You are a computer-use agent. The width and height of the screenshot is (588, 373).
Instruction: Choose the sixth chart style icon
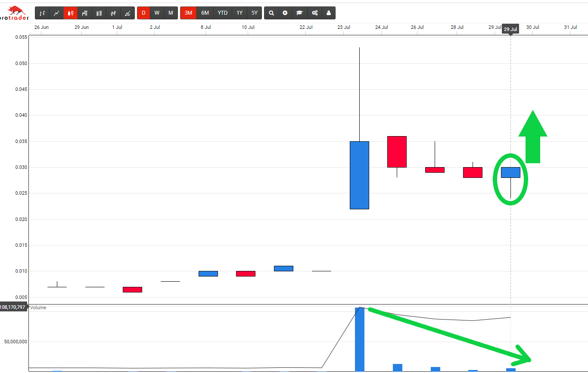[x=113, y=13]
